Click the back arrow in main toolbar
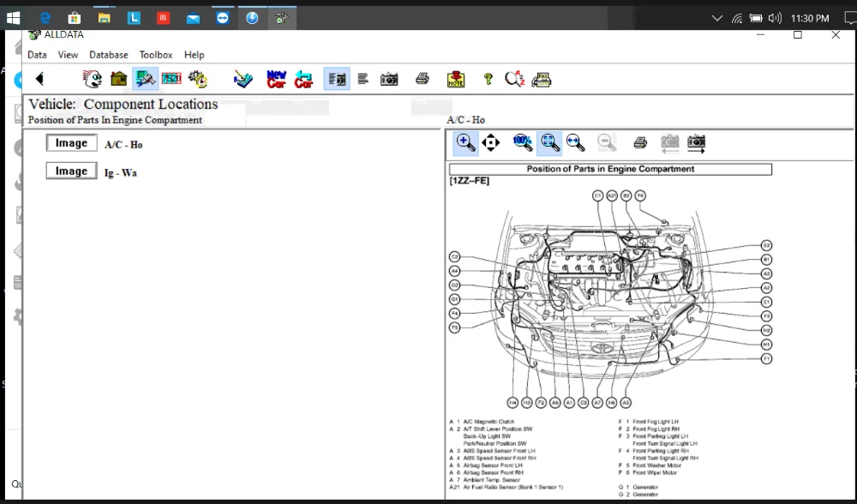Screen dimensions: 857x504 (39, 79)
